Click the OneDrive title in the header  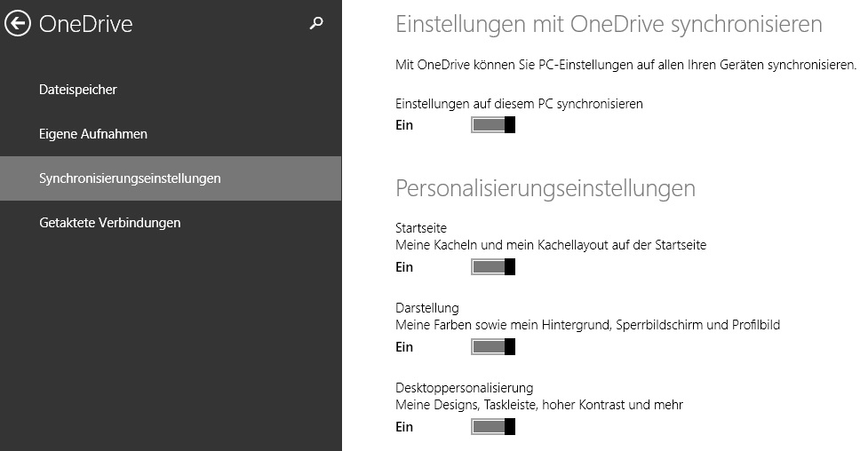[x=86, y=24]
